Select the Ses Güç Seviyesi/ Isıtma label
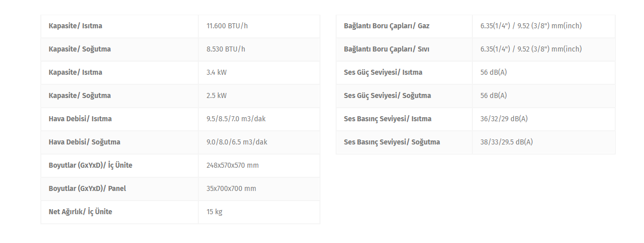 click(383, 72)
